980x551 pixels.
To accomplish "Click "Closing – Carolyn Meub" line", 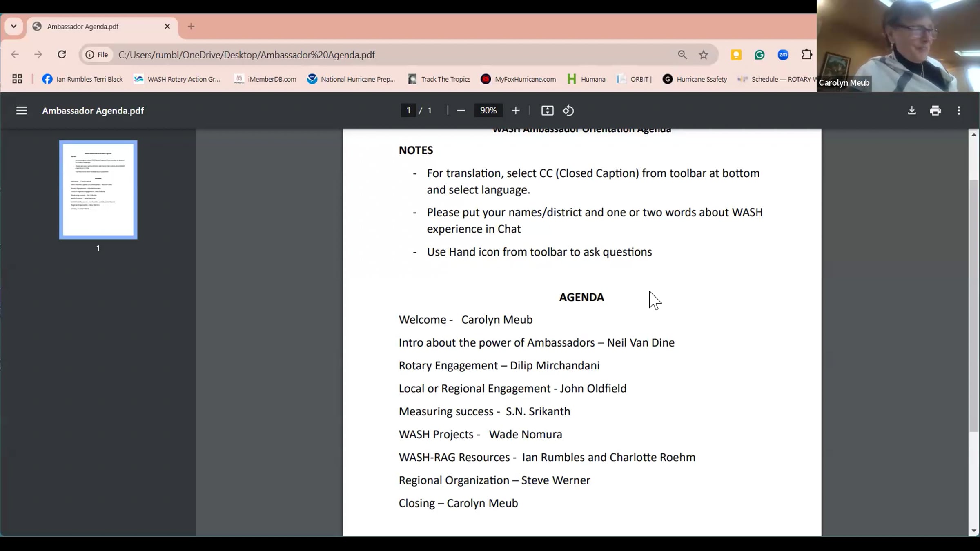I will 458,503.
